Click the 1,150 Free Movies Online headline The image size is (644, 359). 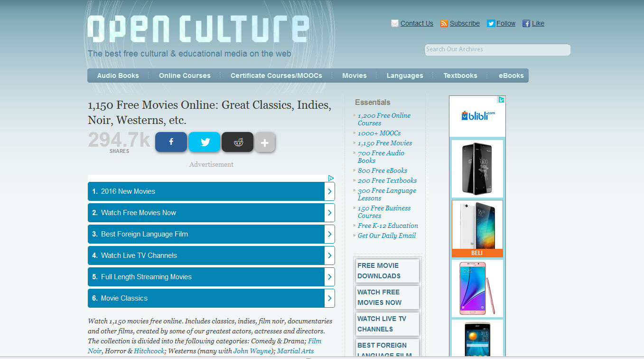click(x=209, y=113)
